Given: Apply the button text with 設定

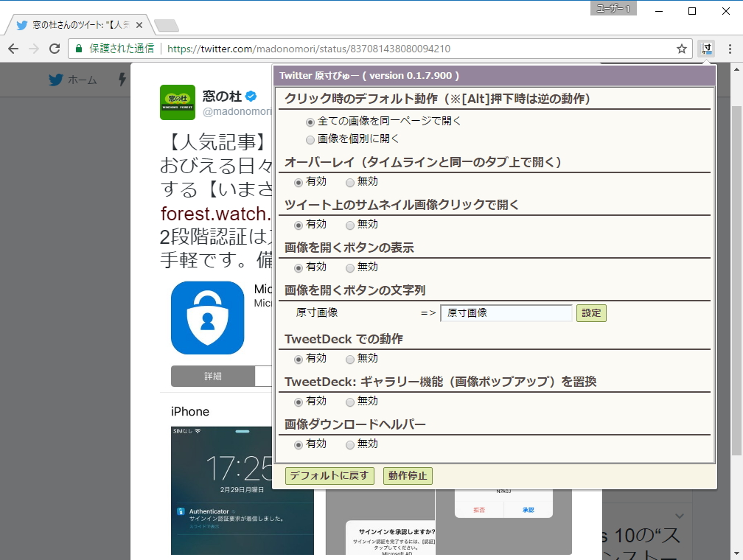Looking at the screenshot, I should (592, 313).
